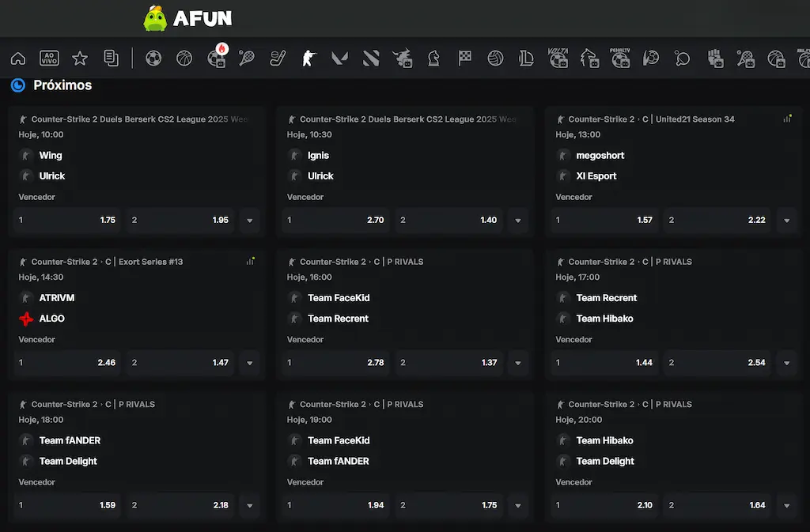Pick odds 2.54 for Team Hibako
This screenshot has width=810, height=532.
[717, 362]
